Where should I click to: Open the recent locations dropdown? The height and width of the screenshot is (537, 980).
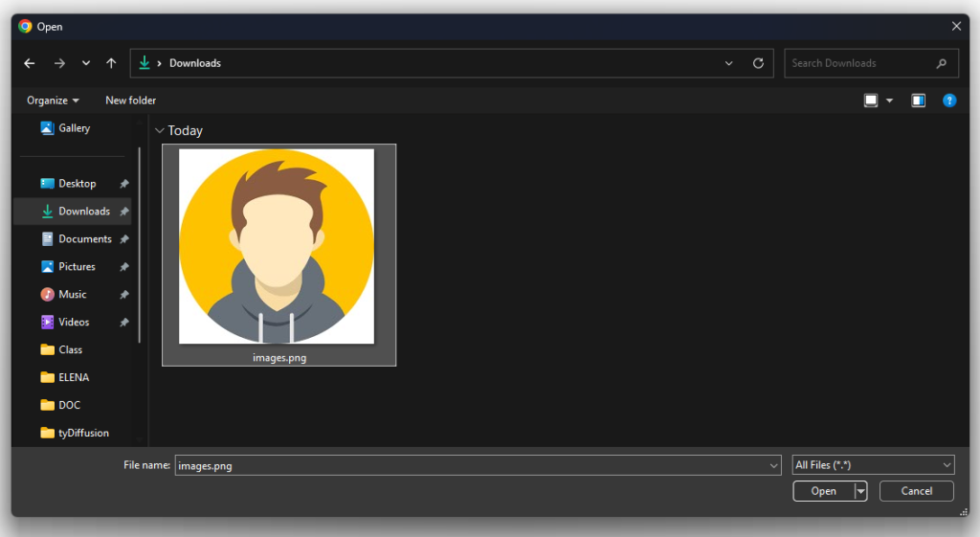tap(86, 63)
